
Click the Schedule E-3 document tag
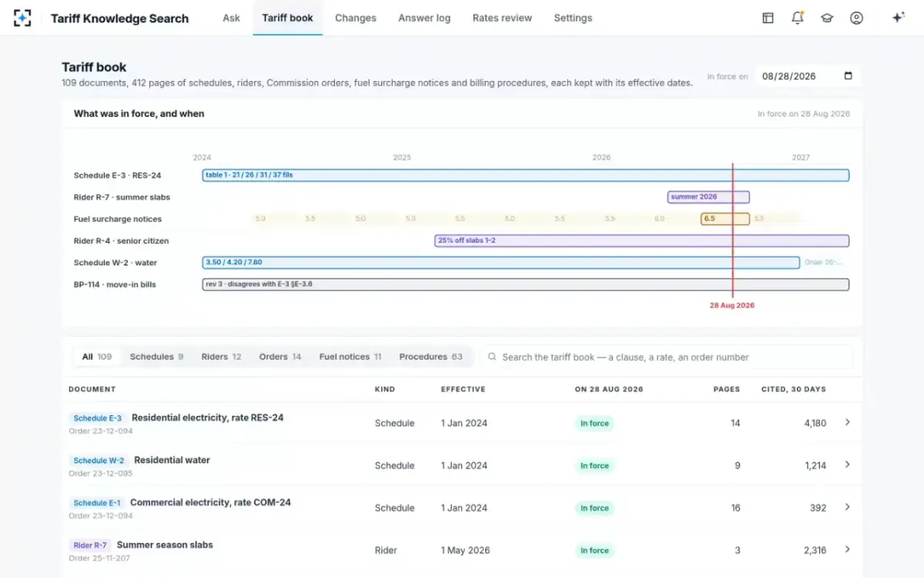pyautogui.click(x=97, y=418)
